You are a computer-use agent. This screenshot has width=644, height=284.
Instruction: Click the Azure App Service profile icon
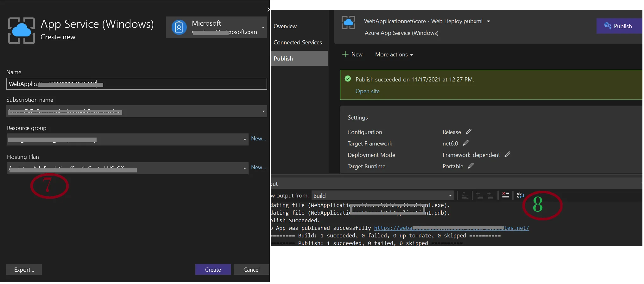(348, 23)
